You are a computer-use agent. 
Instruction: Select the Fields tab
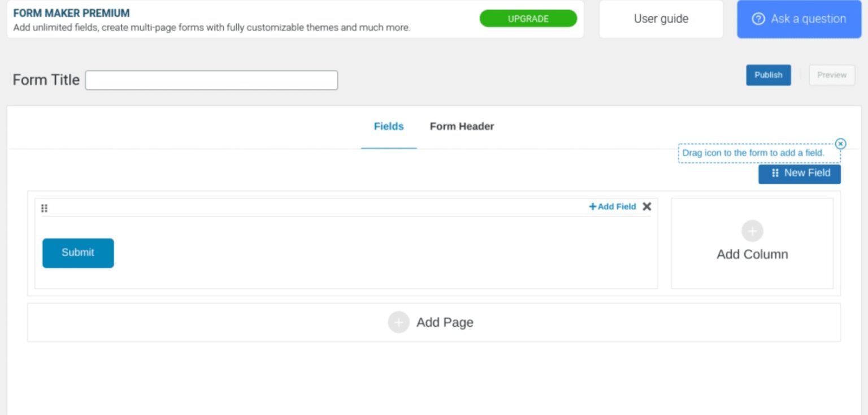tap(389, 127)
